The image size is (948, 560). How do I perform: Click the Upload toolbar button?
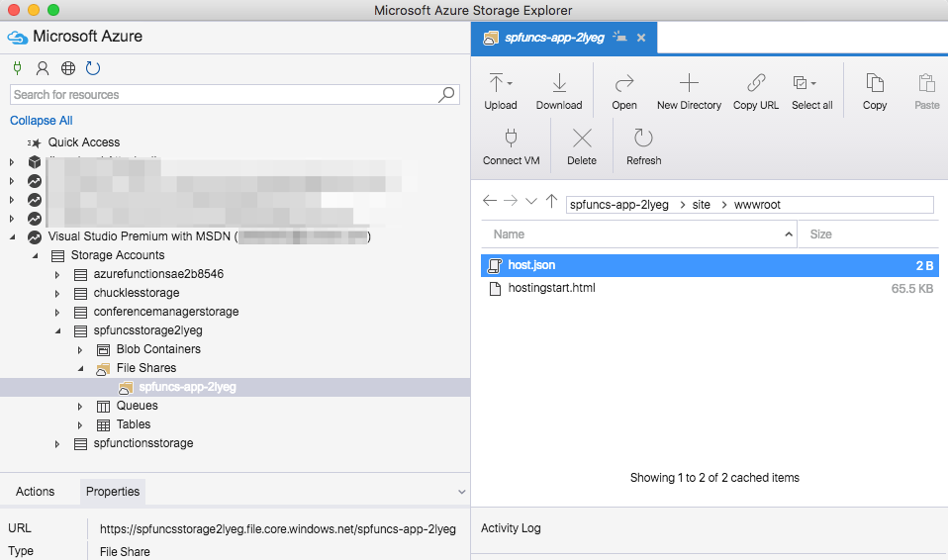[500, 92]
